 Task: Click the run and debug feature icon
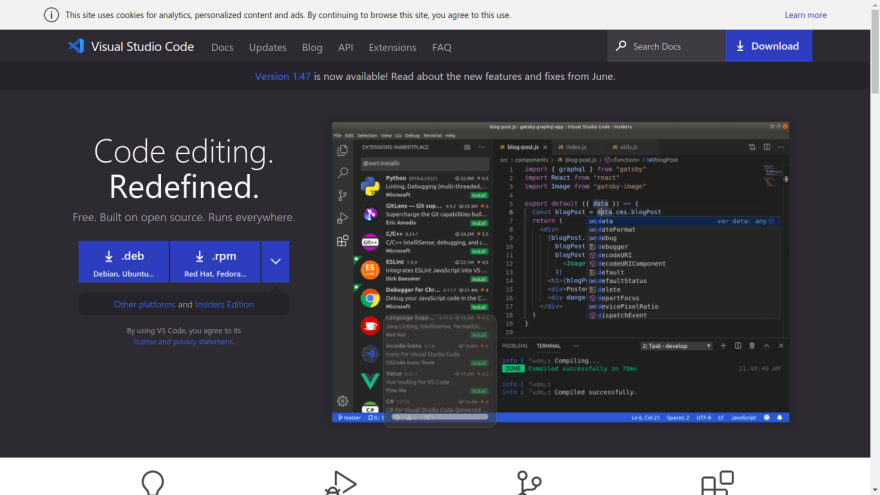(x=341, y=483)
